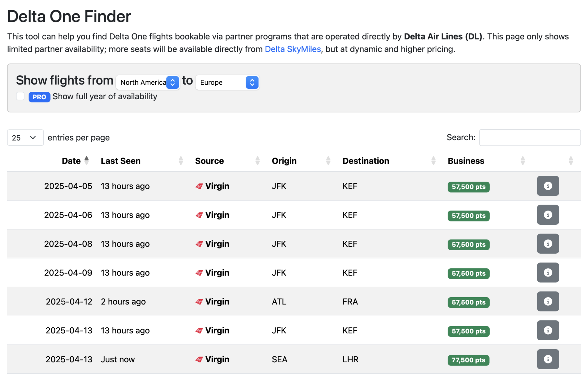Click the PRO badge next to the checkbox
This screenshot has width=588, height=377.
click(x=39, y=97)
